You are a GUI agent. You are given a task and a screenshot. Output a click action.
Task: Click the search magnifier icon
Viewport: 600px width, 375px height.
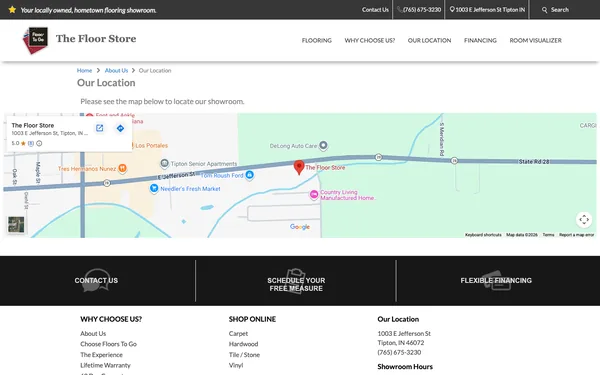tap(545, 10)
